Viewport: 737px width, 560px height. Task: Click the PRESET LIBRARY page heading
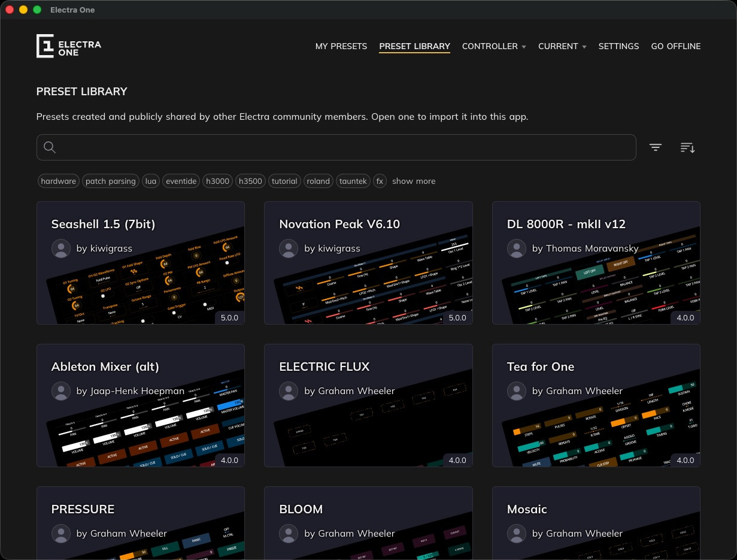(82, 92)
